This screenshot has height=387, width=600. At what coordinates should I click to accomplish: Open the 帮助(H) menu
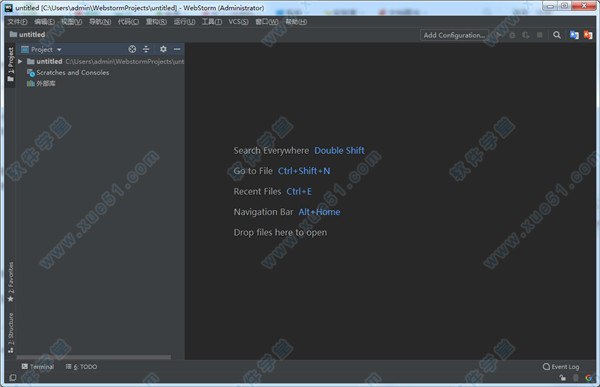click(x=296, y=22)
